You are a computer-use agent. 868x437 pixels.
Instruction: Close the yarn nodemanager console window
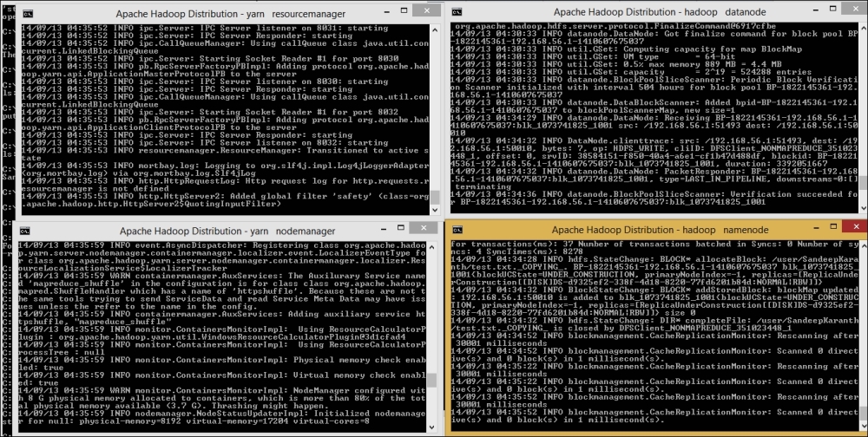point(425,227)
